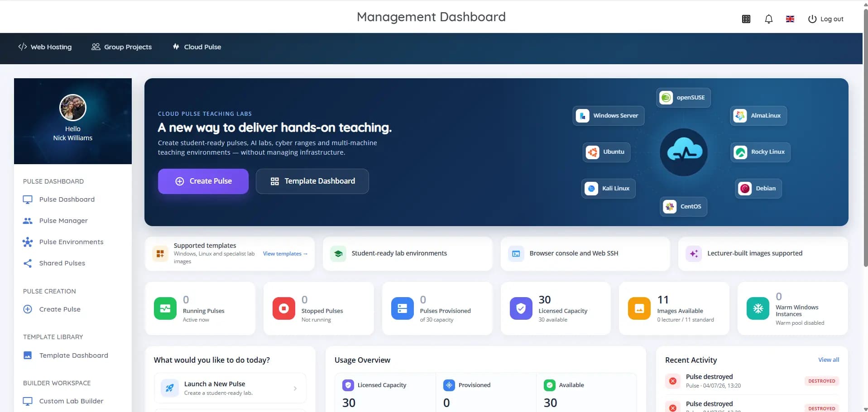
Task: Click the purple Create Pulse button
Action: (x=203, y=181)
